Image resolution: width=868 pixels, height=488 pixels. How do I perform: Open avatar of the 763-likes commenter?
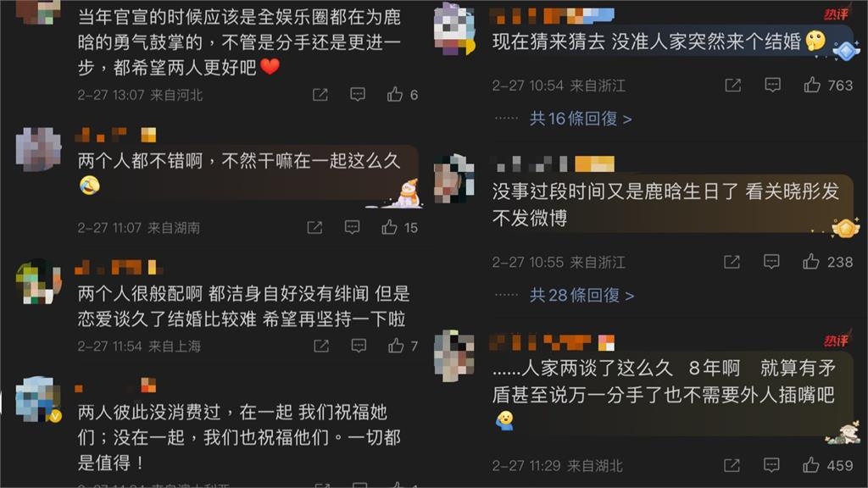point(454,29)
